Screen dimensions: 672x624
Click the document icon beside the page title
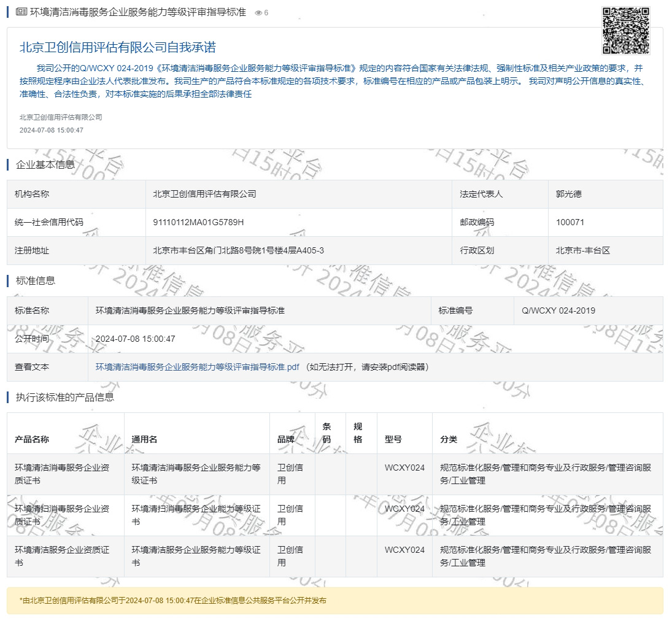coord(21,12)
